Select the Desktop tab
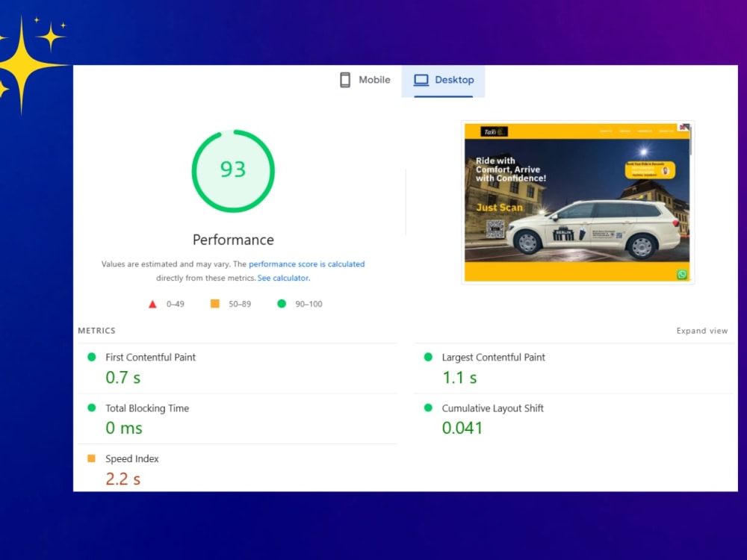Image resolution: width=747 pixels, height=560 pixels. (x=443, y=81)
